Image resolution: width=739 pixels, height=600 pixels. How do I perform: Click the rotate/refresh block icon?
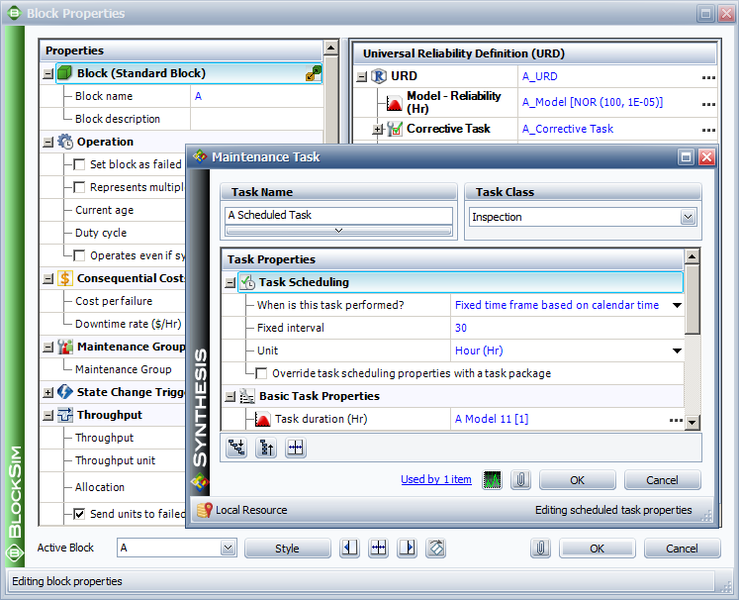(436, 548)
